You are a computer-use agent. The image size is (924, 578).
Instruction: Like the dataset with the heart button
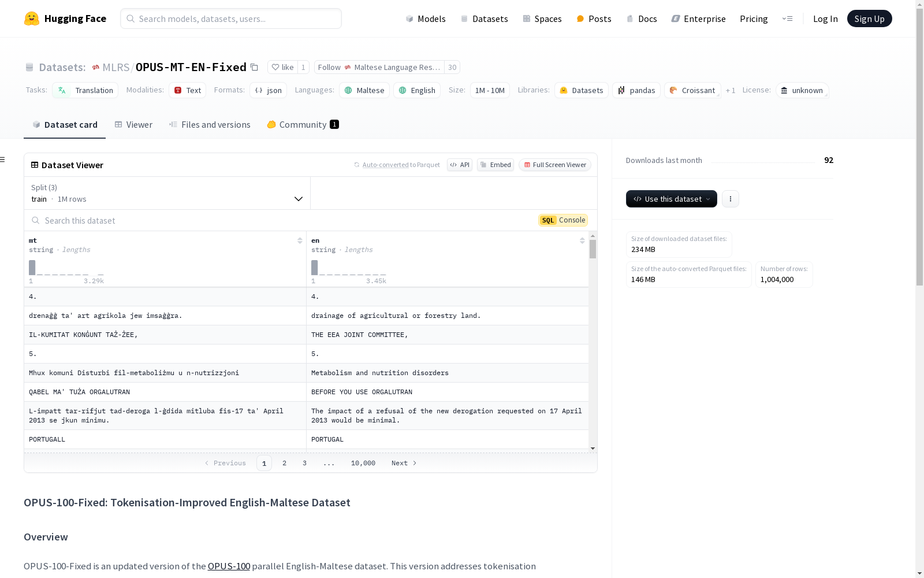283,67
